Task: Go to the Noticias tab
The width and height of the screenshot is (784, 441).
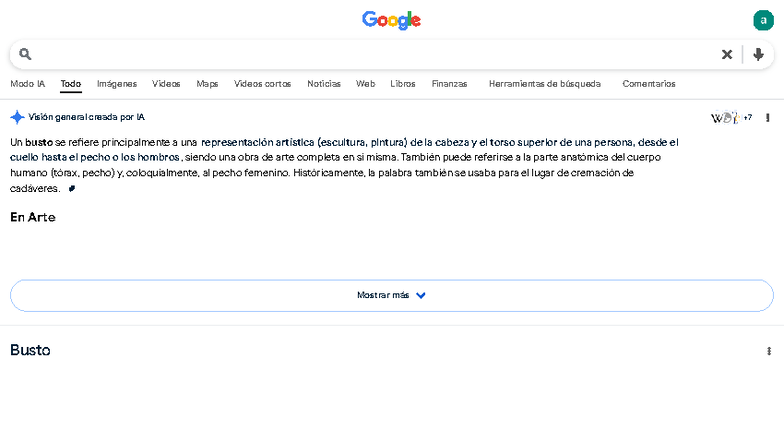Action: click(323, 84)
